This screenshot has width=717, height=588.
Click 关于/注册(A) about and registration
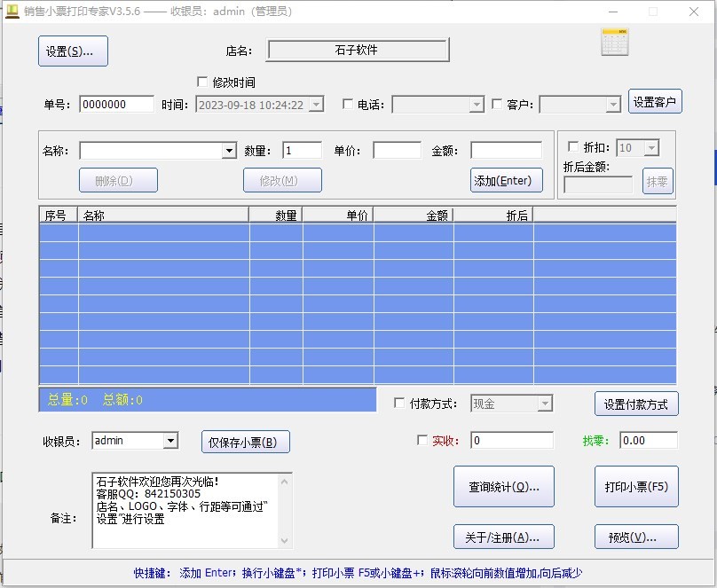pos(502,537)
